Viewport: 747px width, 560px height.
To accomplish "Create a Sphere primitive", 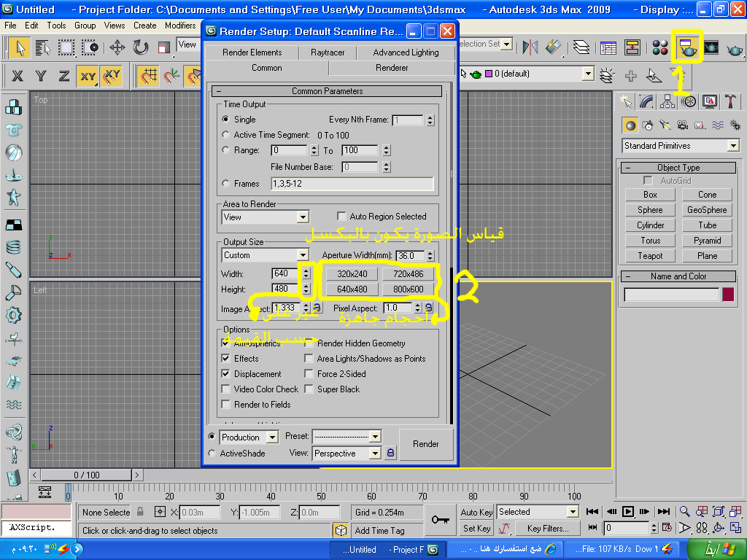I will [650, 210].
